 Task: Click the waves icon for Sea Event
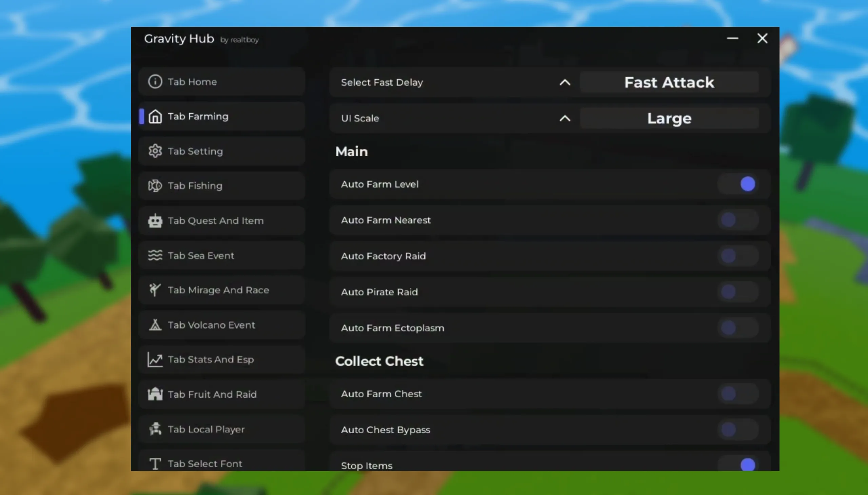tap(155, 255)
